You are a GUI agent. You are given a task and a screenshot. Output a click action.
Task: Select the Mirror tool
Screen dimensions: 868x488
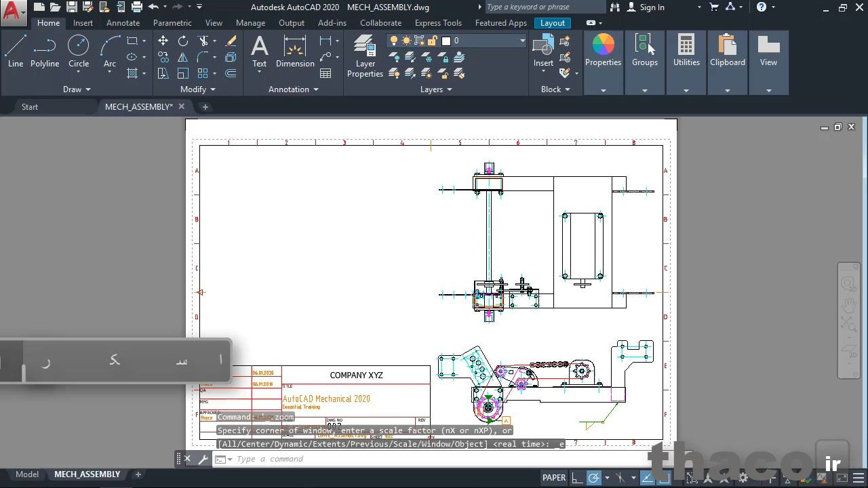(x=183, y=57)
